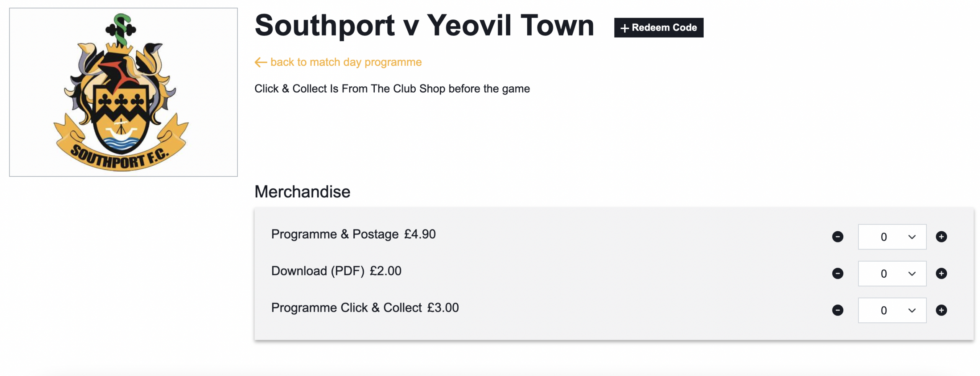The image size is (980, 376).
Task: Open quantity dropdown for Programme Click & Collect
Action: [892, 310]
